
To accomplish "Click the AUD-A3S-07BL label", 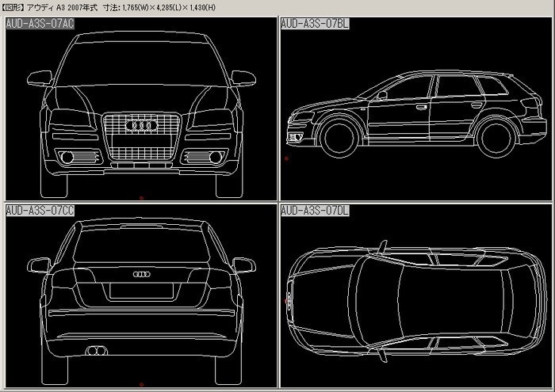I will (315, 24).
